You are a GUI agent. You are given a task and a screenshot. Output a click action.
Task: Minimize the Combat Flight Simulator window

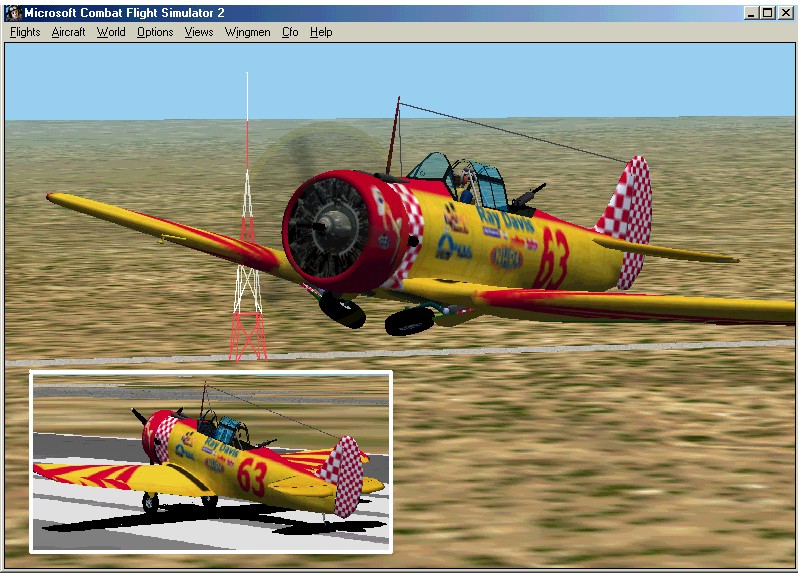pos(751,13)
